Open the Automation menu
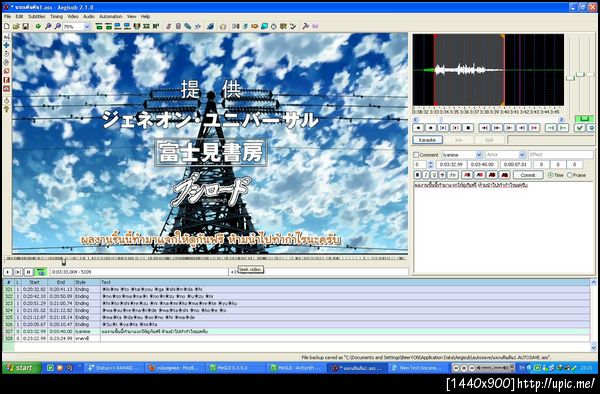600x394 pixels. [111, 17]
